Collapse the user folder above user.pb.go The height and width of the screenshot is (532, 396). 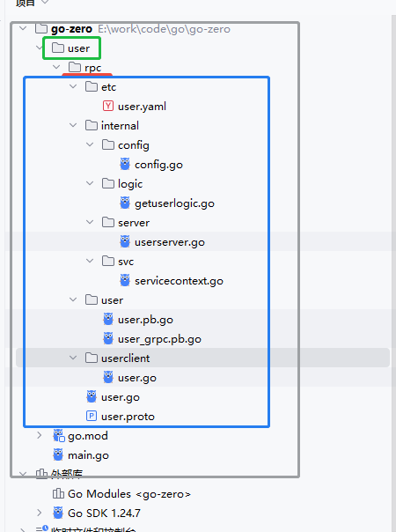coord(73,299)
